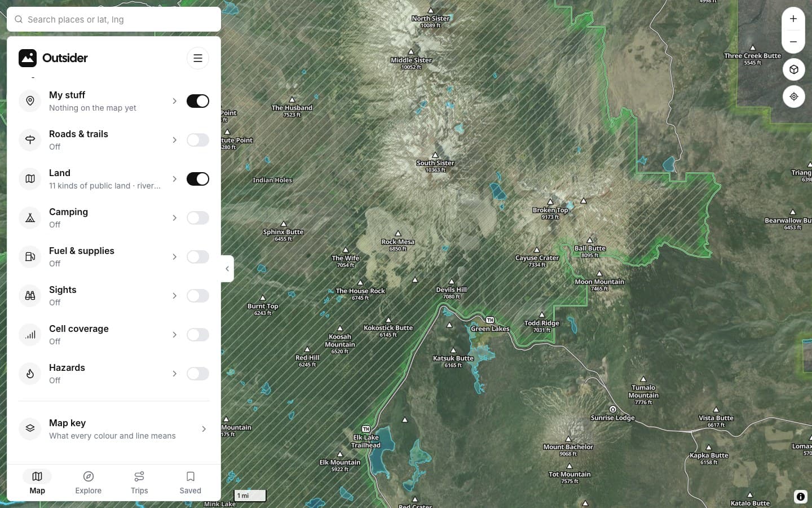Expand Land options chevron
This screenshot has width=812, height=508.
click(x=174, y=179)
